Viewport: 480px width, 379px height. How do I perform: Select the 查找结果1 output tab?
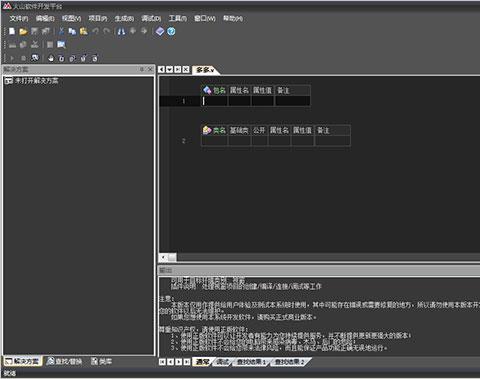pyautogui.click(x=251, y=362)
